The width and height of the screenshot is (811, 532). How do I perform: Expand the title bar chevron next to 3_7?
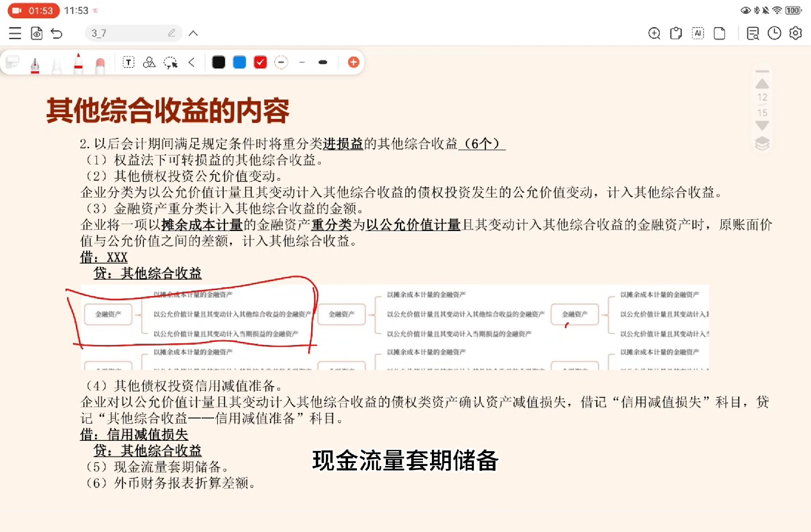(193, 33)
